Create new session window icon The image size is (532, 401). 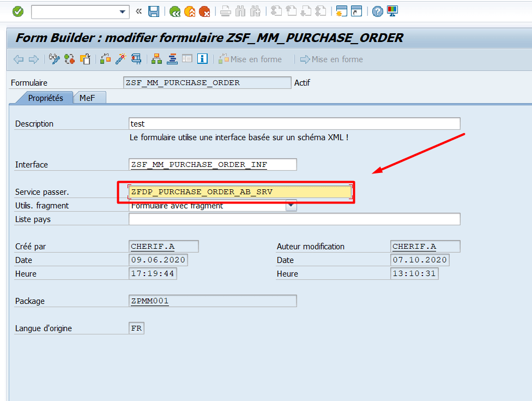(x=341, y=11)
